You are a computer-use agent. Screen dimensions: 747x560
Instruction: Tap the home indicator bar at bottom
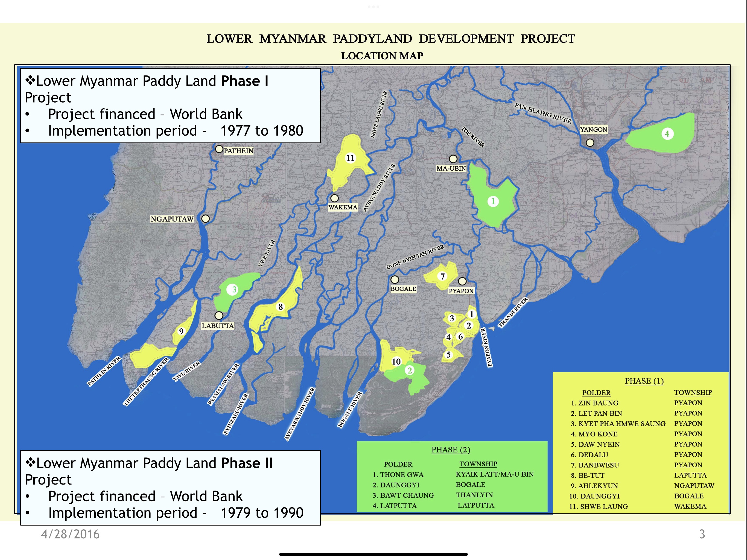pos(373,554)
